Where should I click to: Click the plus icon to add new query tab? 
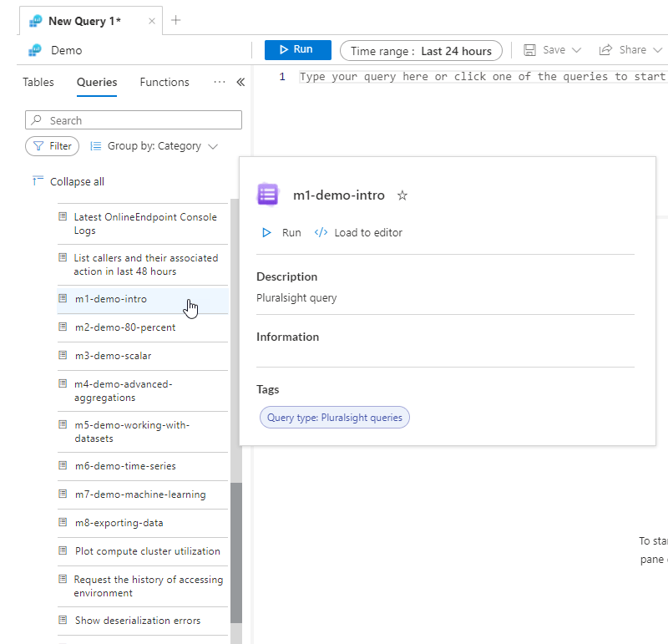point(175,21)
